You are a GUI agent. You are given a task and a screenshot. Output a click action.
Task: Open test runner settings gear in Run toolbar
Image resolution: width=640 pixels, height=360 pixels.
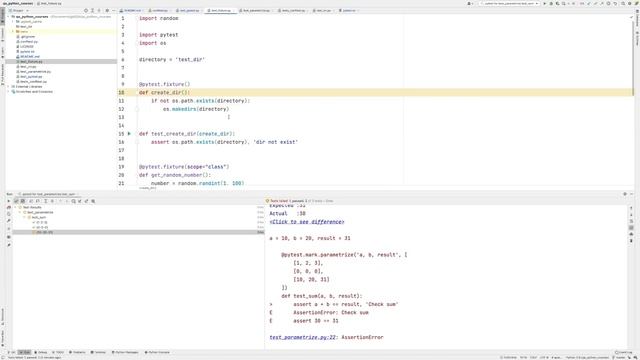point(93,201)
